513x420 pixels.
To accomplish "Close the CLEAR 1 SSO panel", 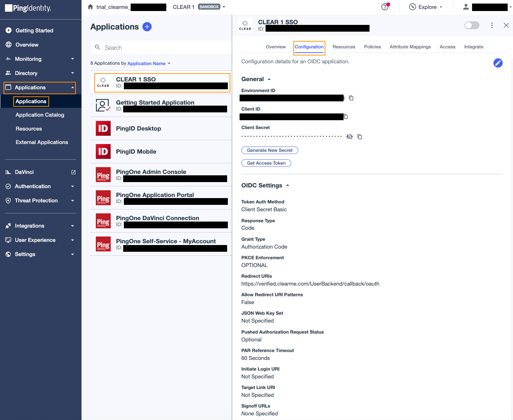I will 506,25.
